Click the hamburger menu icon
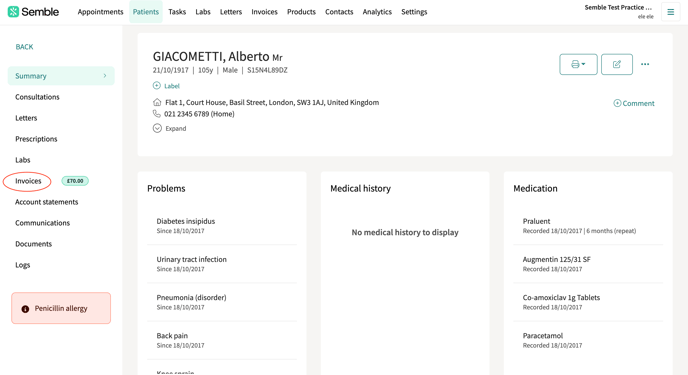The width and height of the screenshot is (688, 375). [x=670, y=12]
